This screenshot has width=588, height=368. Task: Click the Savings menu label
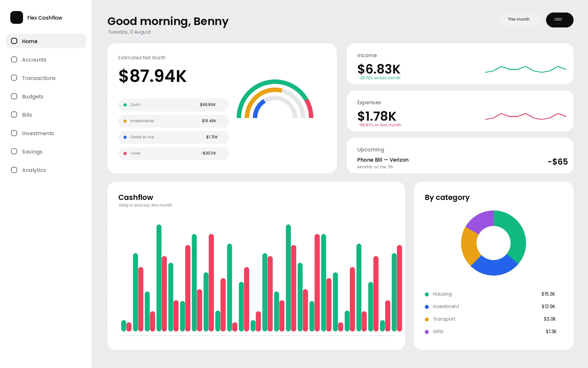[32, 152]
